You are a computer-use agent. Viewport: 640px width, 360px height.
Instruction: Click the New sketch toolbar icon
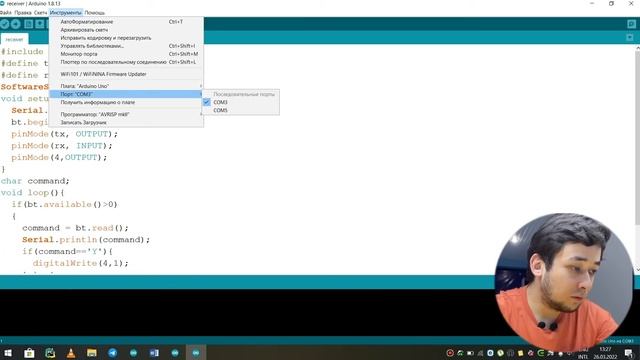[x=28, y=24]
